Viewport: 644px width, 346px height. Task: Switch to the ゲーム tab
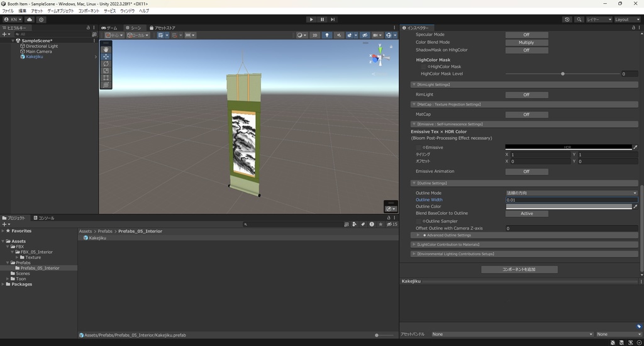[109, 28]
